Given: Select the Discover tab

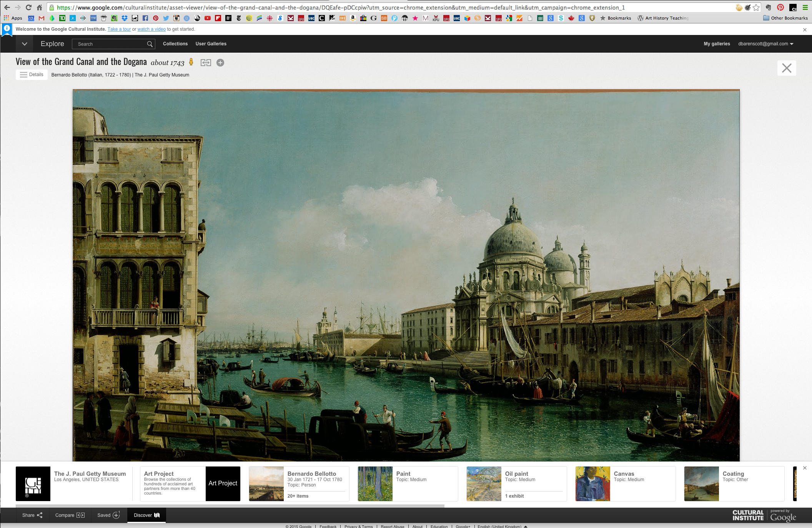Looking at the screenshot, I should pos(147,515).
